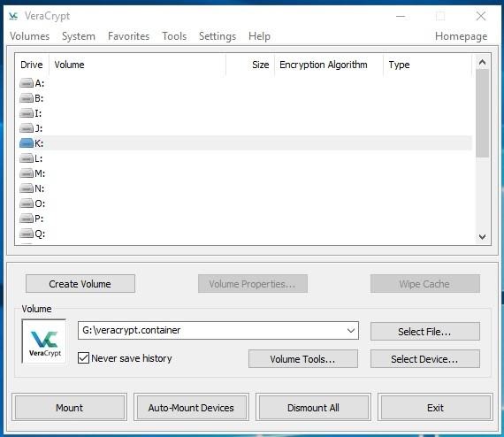Click the Size column header
This screenshot has width=504, height=437.
click(x=250, y=65)
